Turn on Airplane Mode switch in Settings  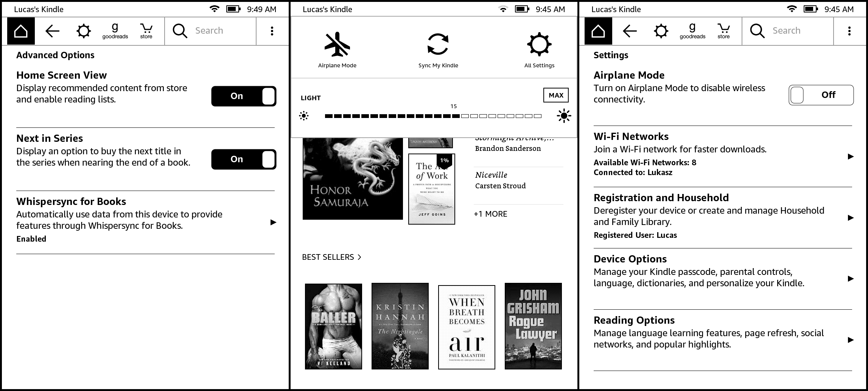(821, 95)
